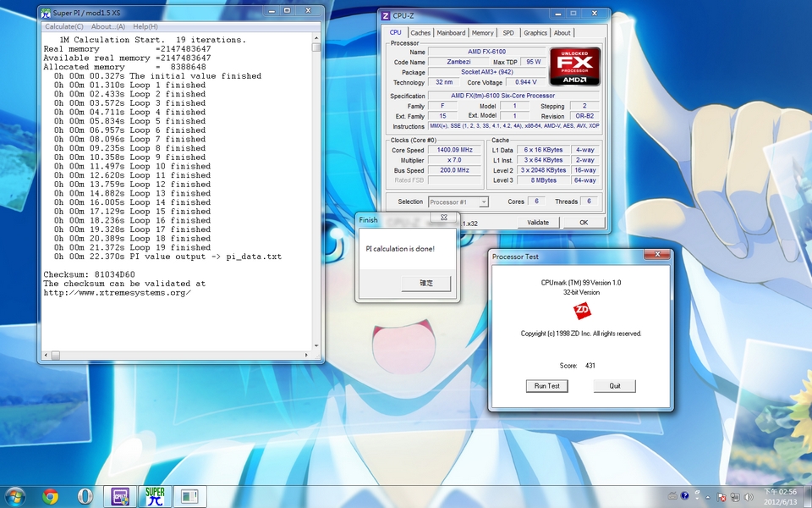Image resolution: width=812 pixels, height=508 pixels.
Task: Click the Instructions field in CPU-Z
Action: (513, 126)
